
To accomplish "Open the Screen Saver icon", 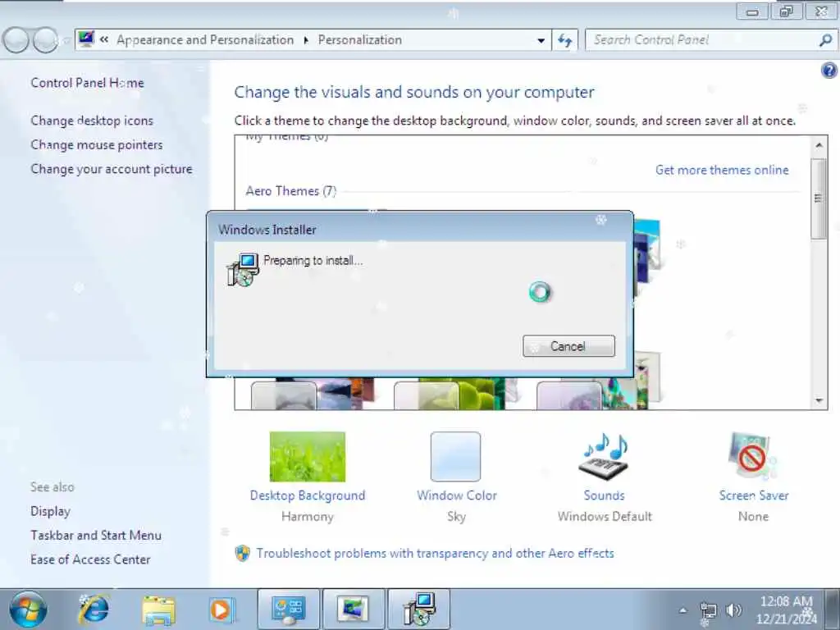I will tap(752, 456).
